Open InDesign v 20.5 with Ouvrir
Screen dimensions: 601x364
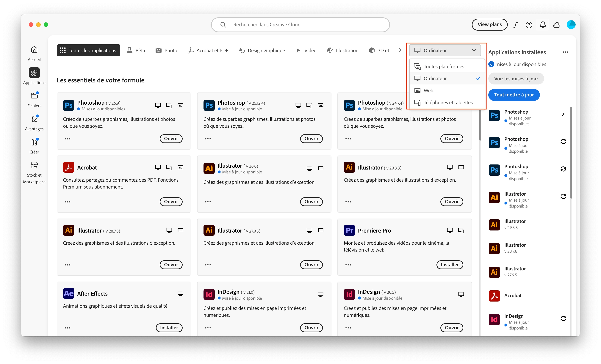[452, 328]
